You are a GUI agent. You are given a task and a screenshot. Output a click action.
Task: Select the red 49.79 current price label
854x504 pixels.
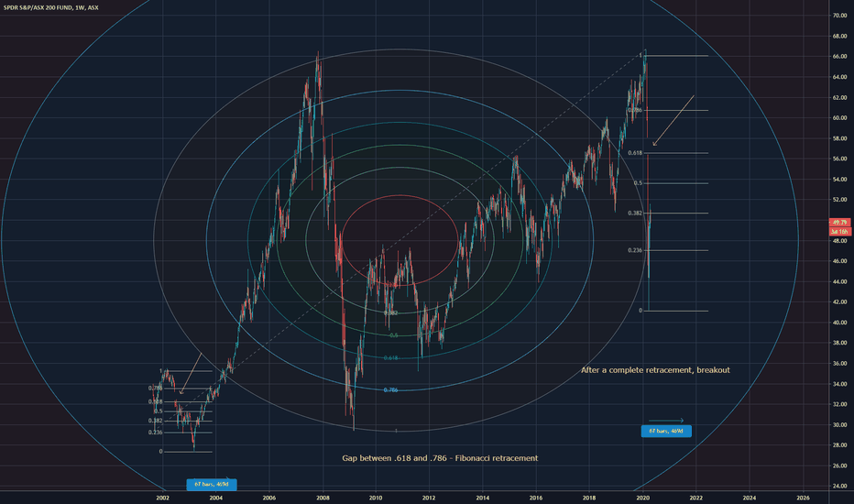839,223
